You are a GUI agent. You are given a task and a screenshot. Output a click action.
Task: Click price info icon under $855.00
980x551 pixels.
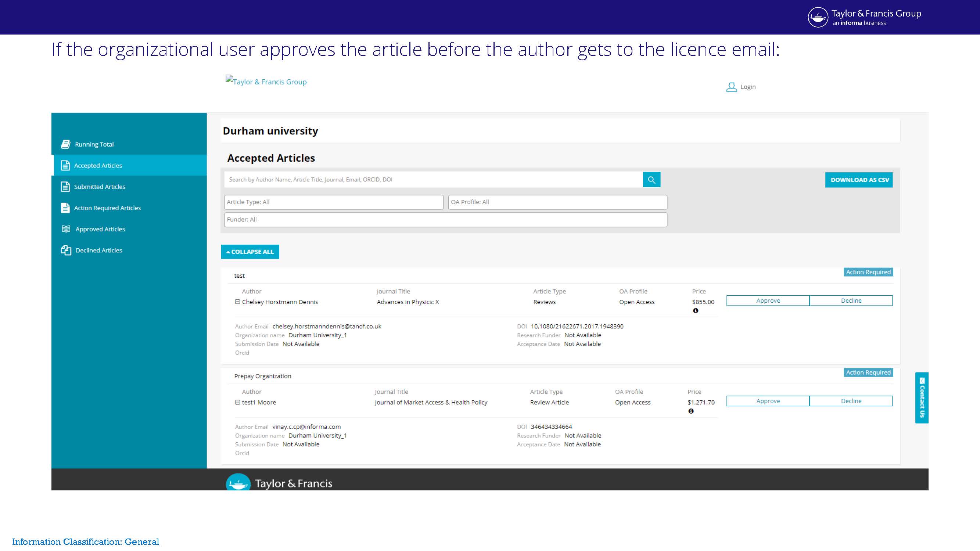pos(696,311)
